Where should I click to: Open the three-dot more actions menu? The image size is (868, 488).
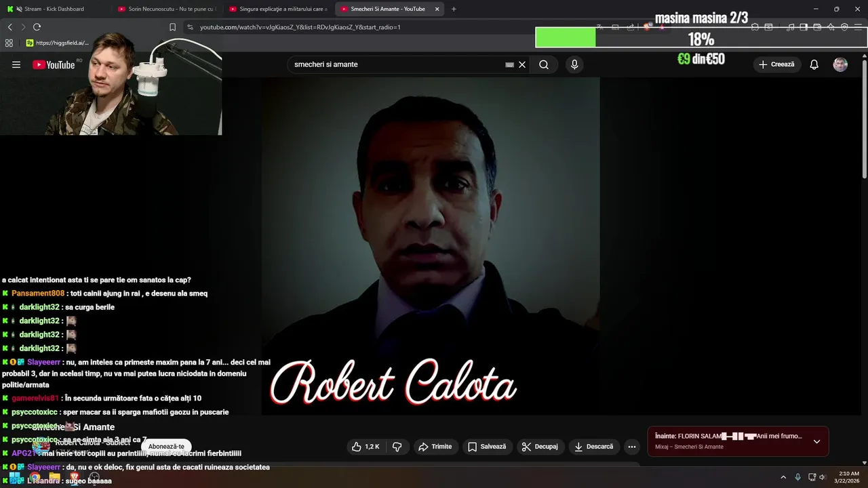[632, 447]
